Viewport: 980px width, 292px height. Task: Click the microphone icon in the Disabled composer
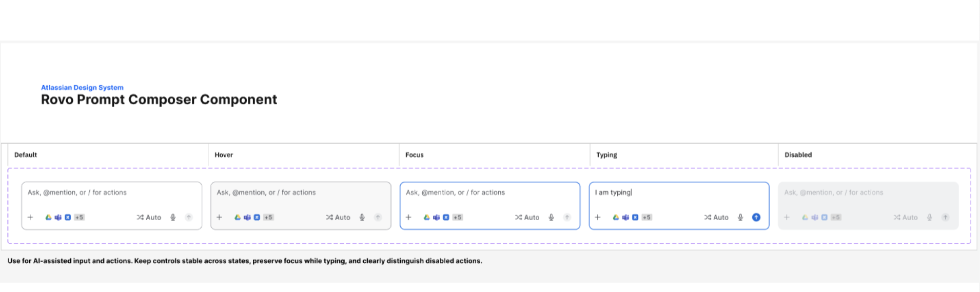coord(930,218)
